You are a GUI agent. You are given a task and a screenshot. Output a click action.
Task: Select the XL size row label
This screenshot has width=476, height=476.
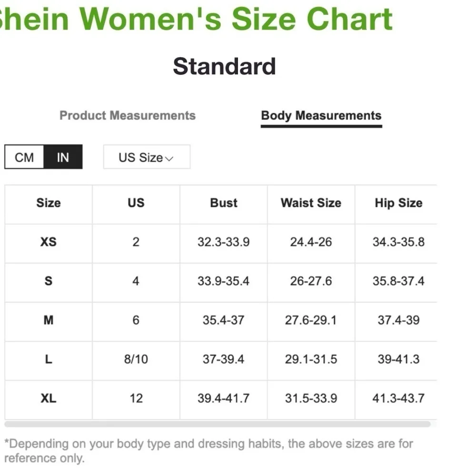[49, 398]
